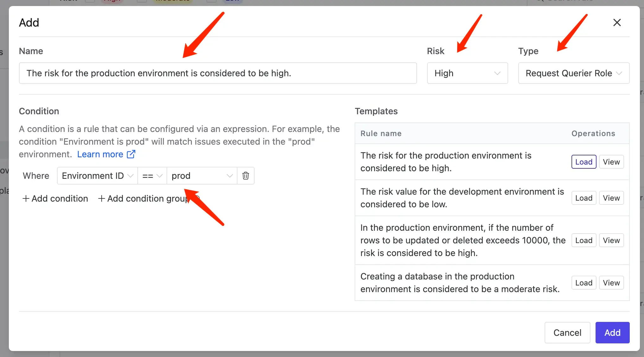Open the prod value dropdown
This screenshot has width=644, height=357.
pyautogui.click(x=202, y=176)
